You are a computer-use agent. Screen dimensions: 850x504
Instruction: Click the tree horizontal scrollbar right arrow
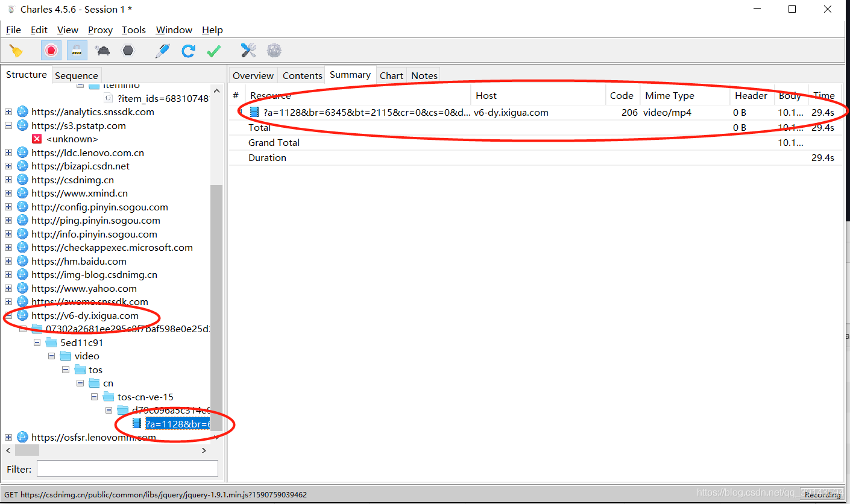[x=204, y=450]
